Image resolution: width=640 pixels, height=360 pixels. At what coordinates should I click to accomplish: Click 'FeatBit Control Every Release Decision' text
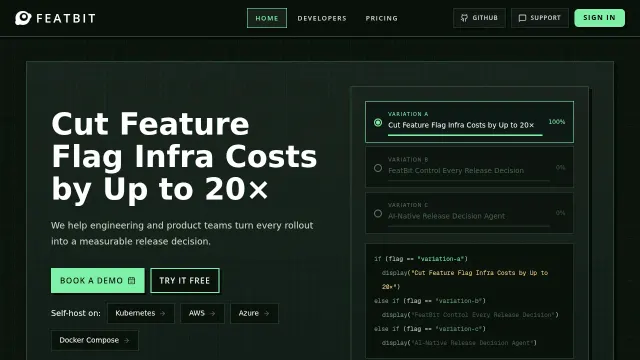click(x=456, y=171)
